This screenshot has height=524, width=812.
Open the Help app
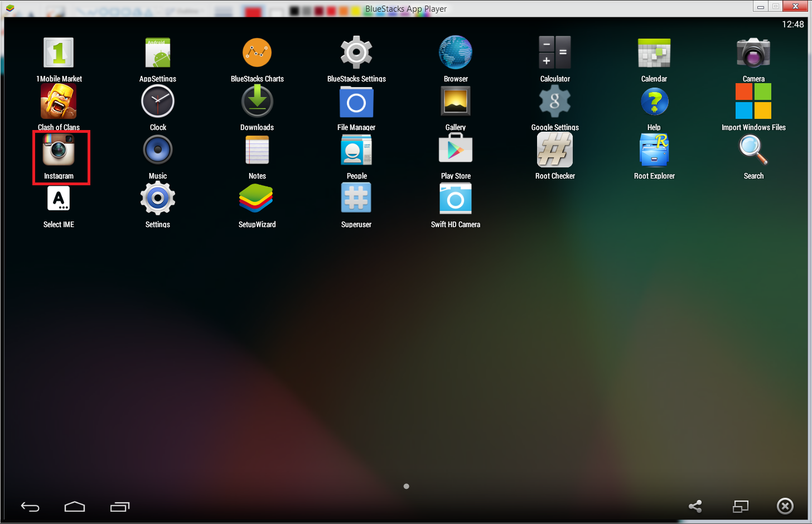654,102
